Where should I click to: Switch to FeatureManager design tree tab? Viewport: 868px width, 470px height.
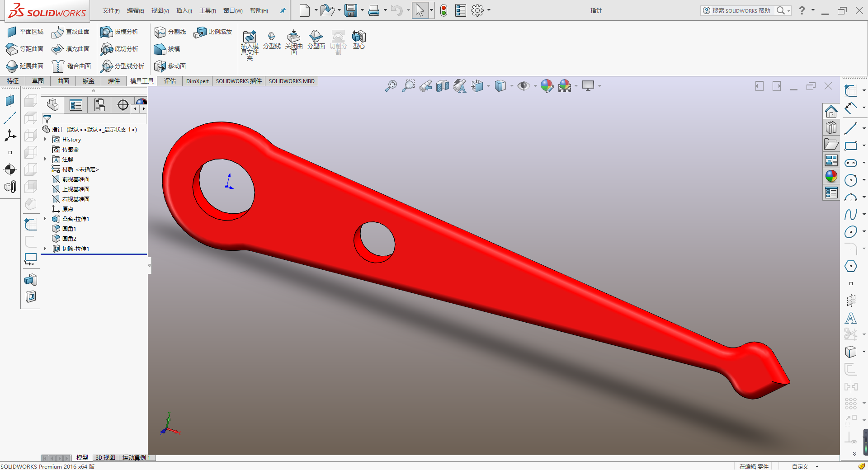tap(53, 105)
